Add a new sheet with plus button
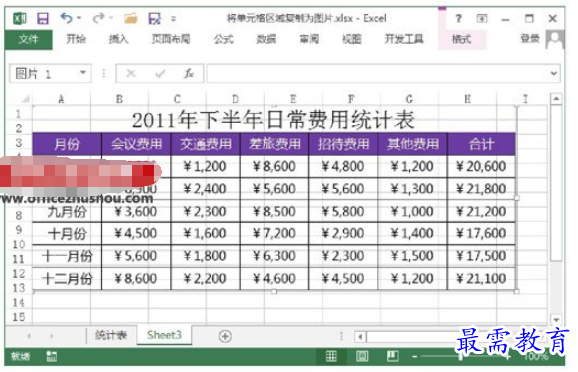 [225, 336]
